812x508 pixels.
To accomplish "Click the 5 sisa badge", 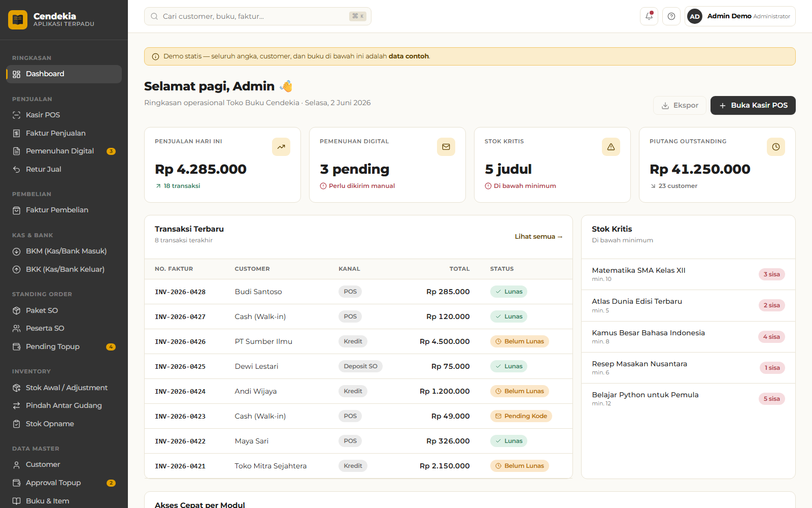I will pyautogui.click(x=772, y=399).
